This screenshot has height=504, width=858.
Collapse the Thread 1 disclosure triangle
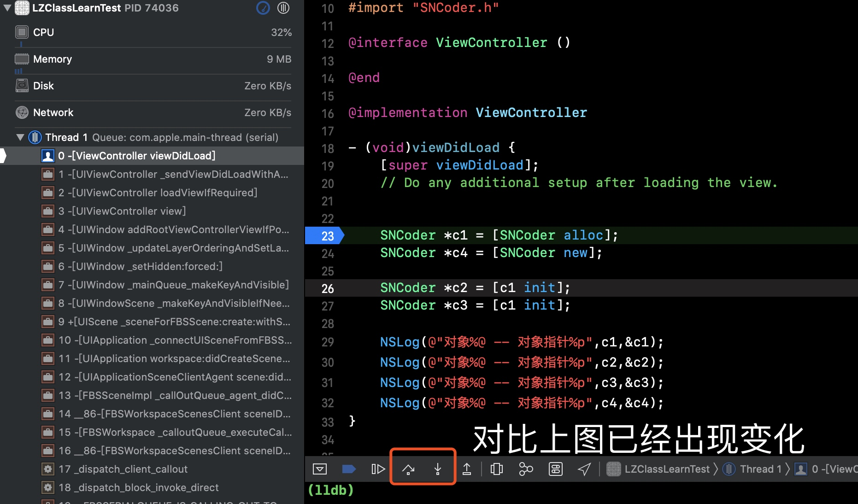pos(20,137)
